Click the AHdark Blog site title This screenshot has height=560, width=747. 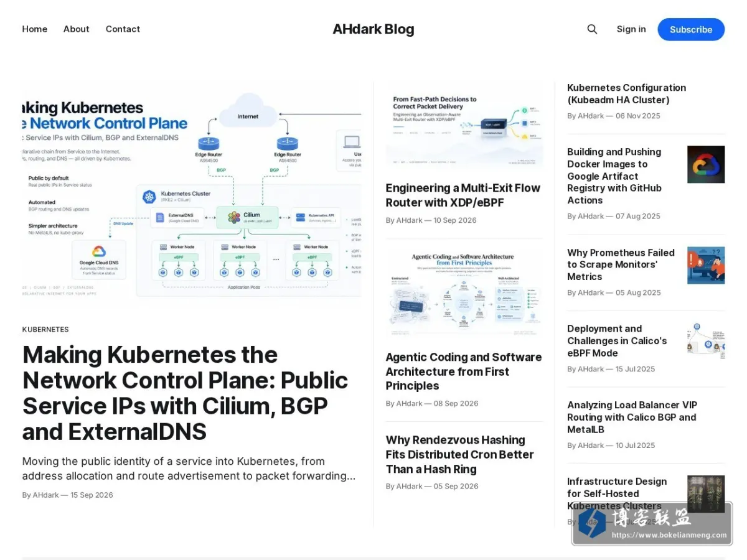pyautogui.click(x=374, y=29)
